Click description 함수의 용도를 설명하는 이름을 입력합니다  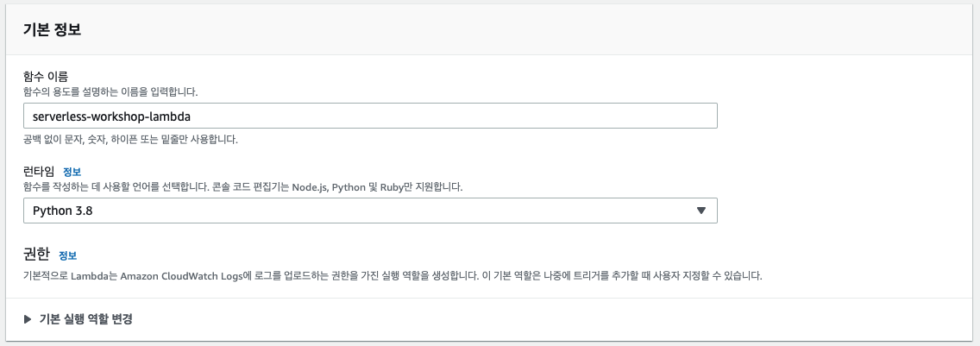click(110, 92)
